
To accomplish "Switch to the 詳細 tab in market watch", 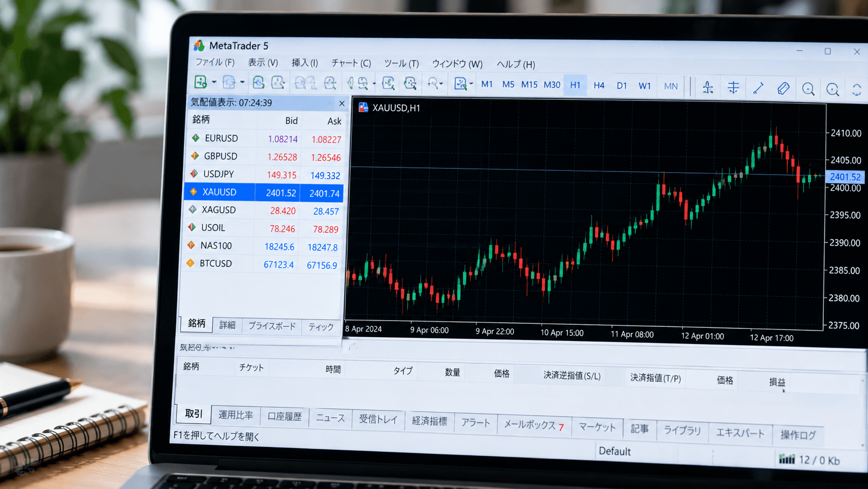I will 227,325.
